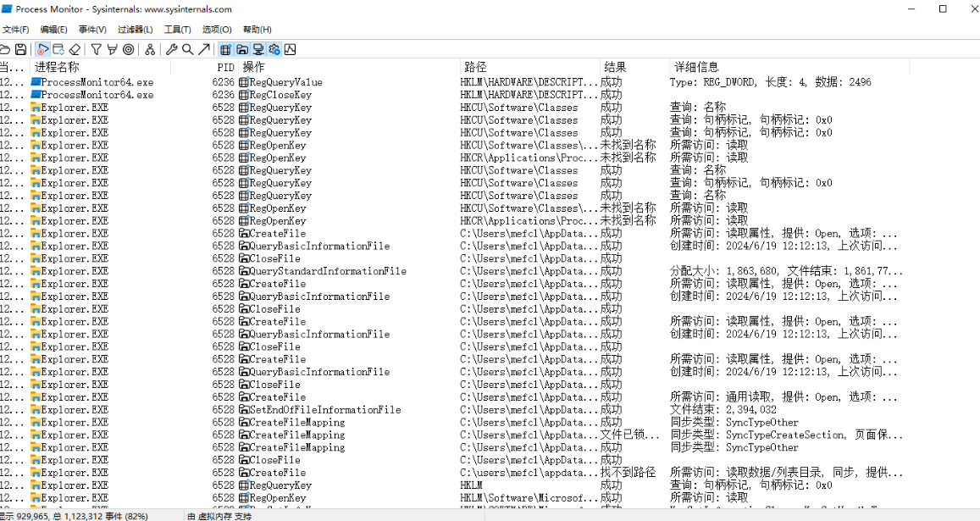Toggle showing file system activity
The height and width of the screenshot is (521, 980).
pyautogui.click(x=242, y=49)
